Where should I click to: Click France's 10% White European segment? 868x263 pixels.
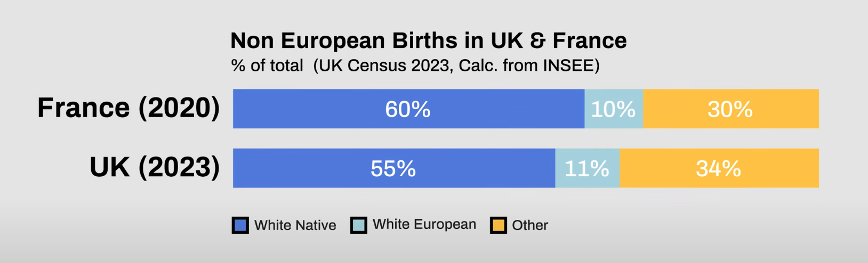tap(614, 109)
